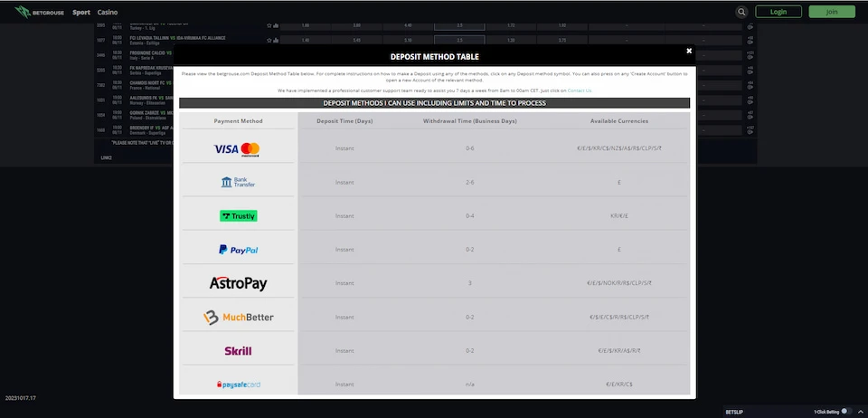Click the Deposit Time (Days) header

(344, 120)
